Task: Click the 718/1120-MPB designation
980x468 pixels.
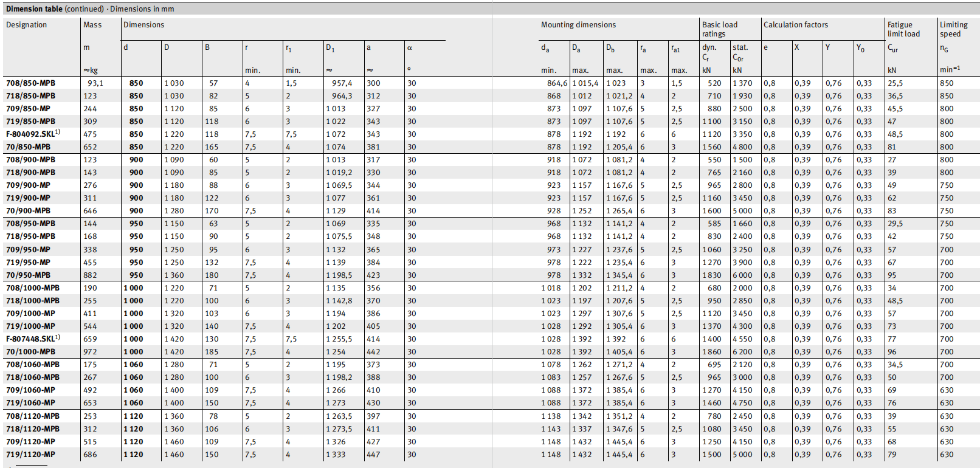Action: click(x=33, y=429)
